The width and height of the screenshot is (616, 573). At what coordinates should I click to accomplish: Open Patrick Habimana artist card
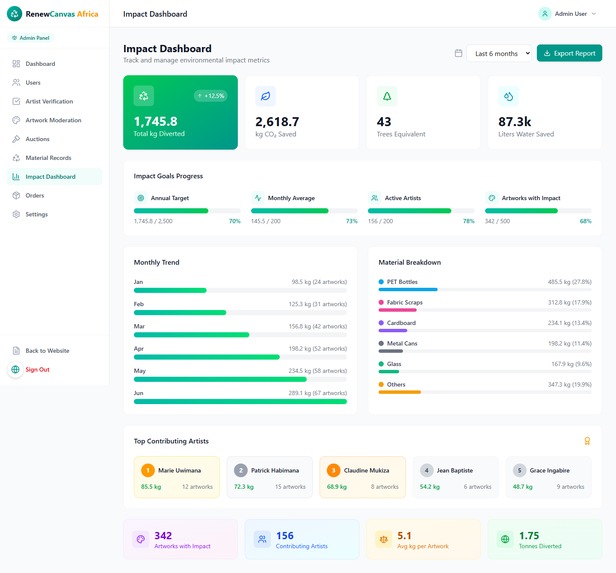pos(270,477)
